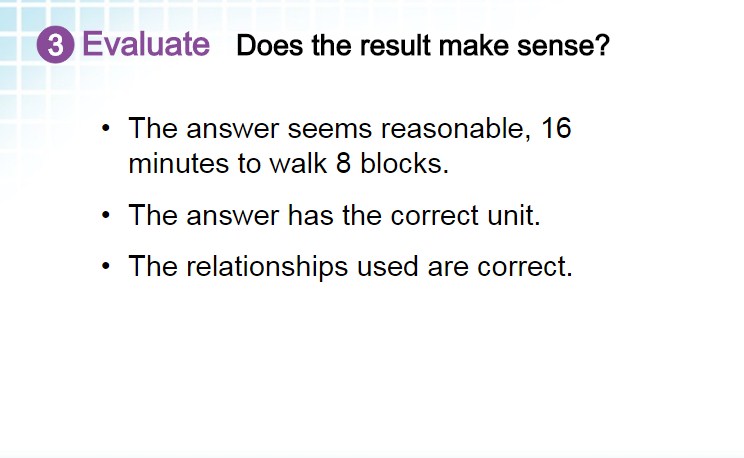744x458 pixels.
Task: Click the word 'unit' in second bullet
Action: (x=511, y=215)
